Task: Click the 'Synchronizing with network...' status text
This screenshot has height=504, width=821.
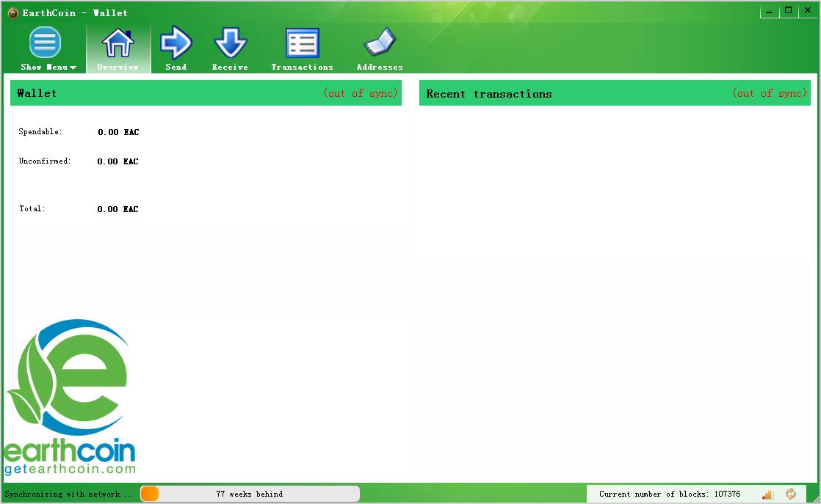Action: [x=68, y=494]
